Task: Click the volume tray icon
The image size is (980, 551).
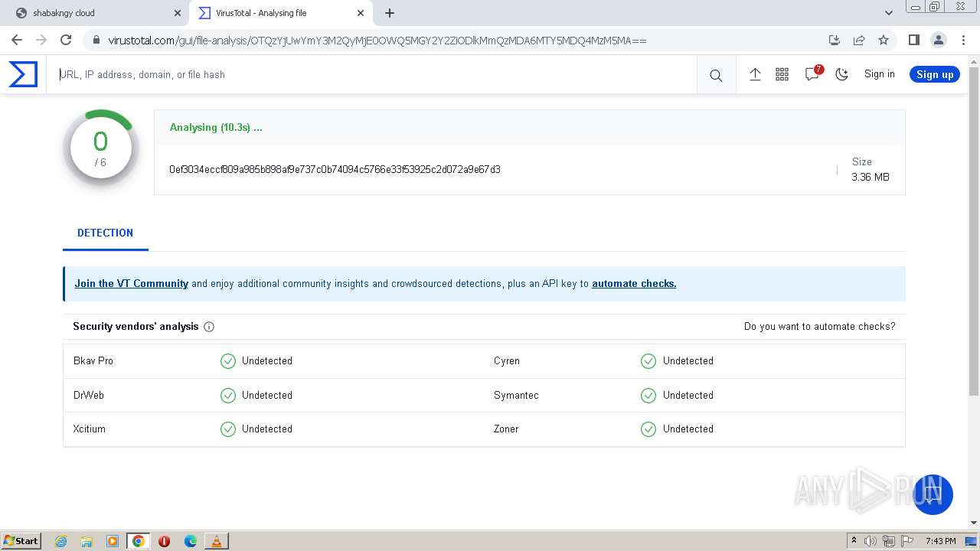Action: tap(871, 541)
